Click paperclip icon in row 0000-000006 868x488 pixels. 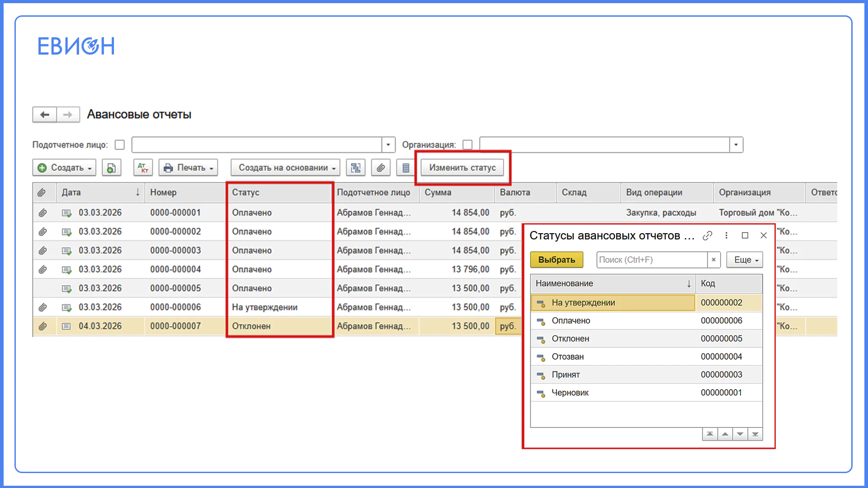pyautogui.click(x=42, y=307)
